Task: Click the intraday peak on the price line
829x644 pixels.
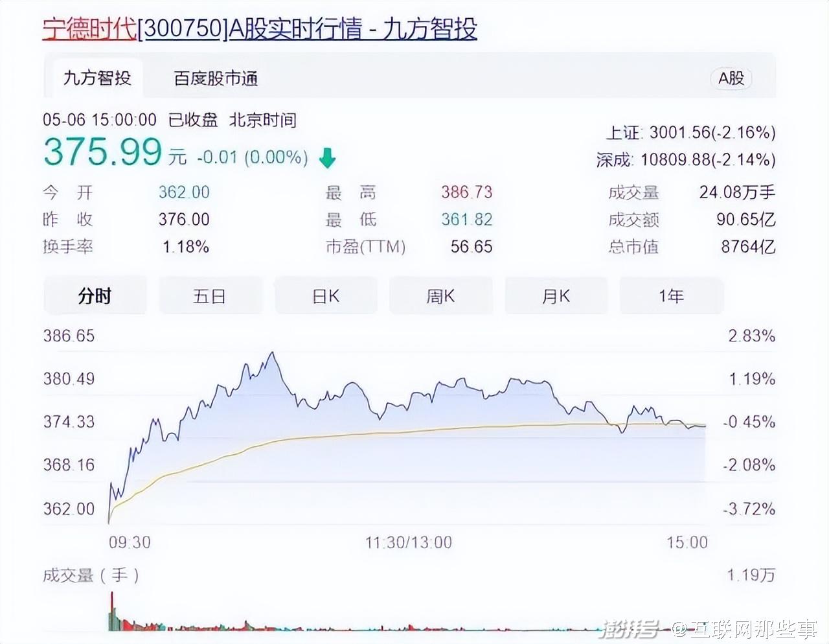Action: (273, 354)
